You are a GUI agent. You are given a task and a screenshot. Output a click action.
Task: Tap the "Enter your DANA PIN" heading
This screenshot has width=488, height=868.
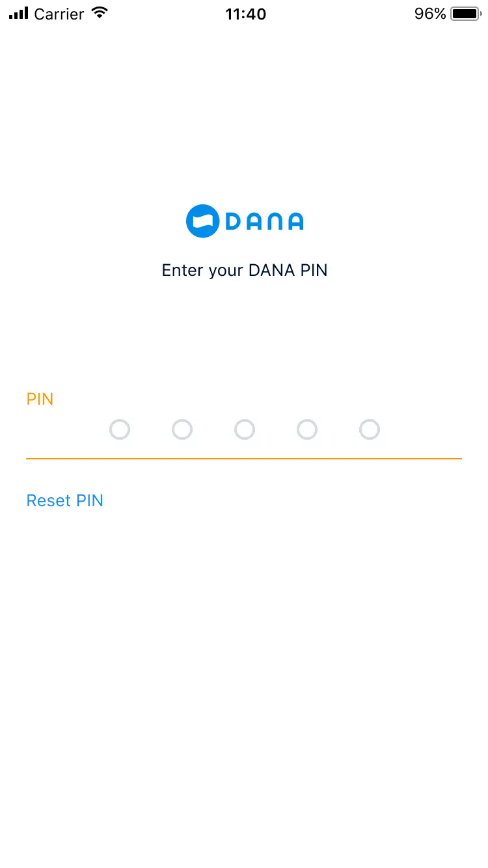(245, 270)
